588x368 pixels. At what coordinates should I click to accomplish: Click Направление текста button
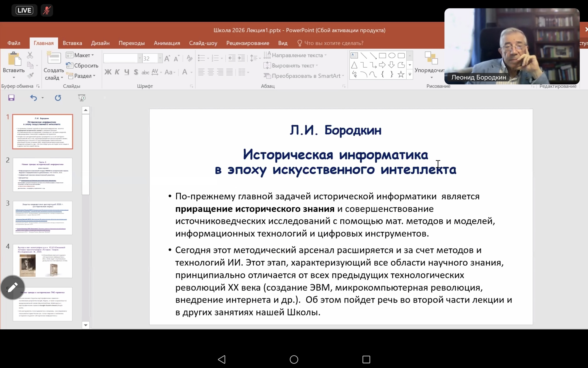[295, 55]
